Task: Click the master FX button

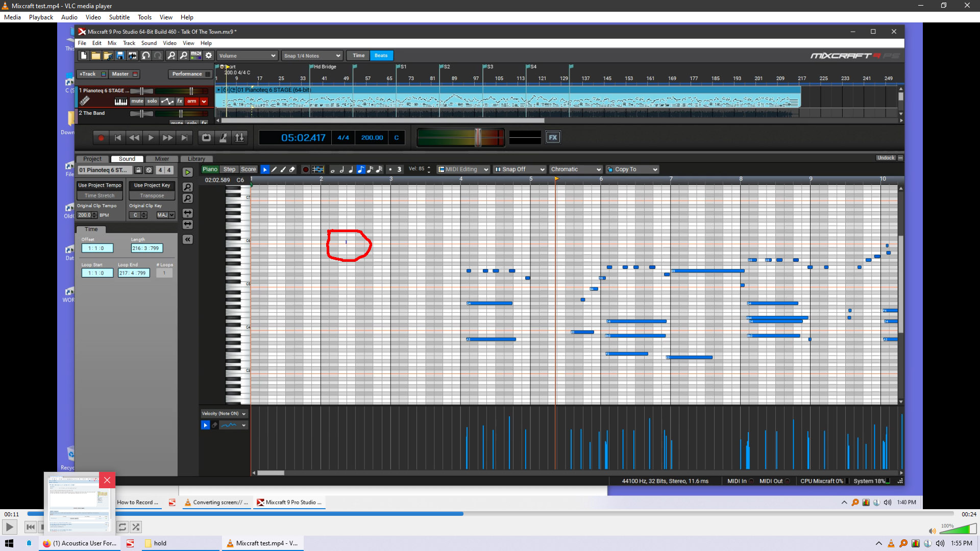Action: point(553,137)
